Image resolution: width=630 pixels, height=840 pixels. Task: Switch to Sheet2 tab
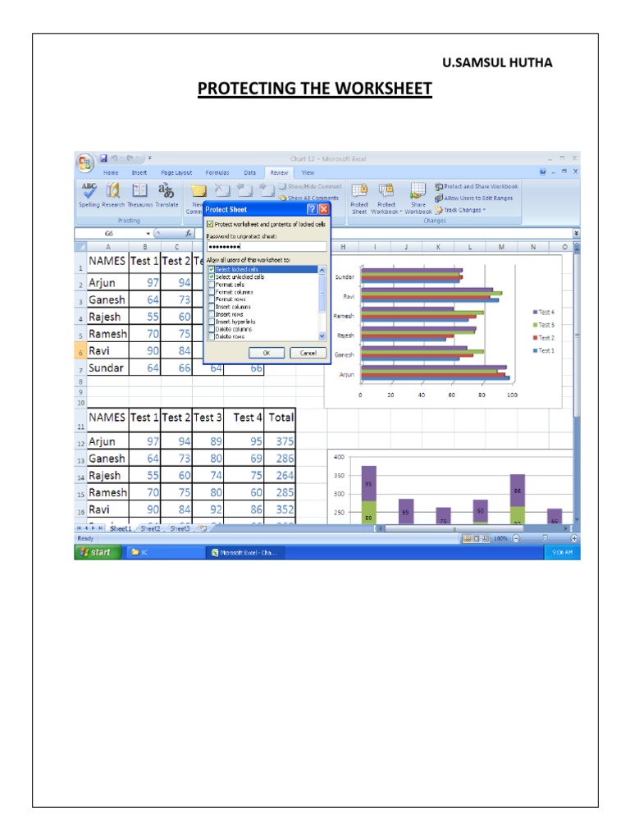[x=150, y=528]
